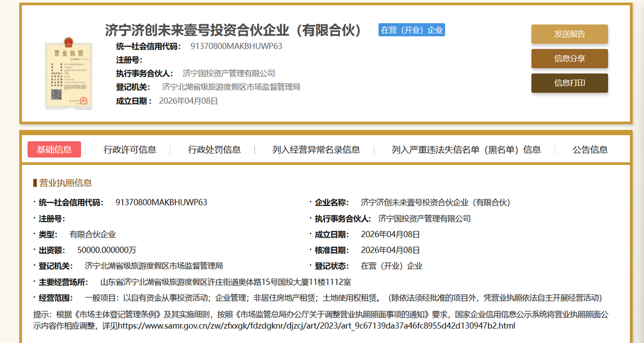The height and width of the screenshot is (343, 644).
Task: Click the 主要经营场所 address text
Action: pos(234,282)
